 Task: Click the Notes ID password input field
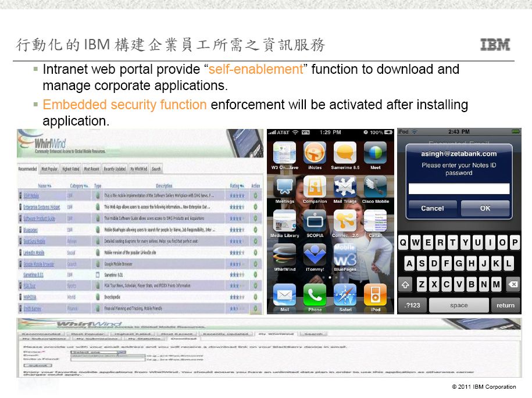coord(459,188)
